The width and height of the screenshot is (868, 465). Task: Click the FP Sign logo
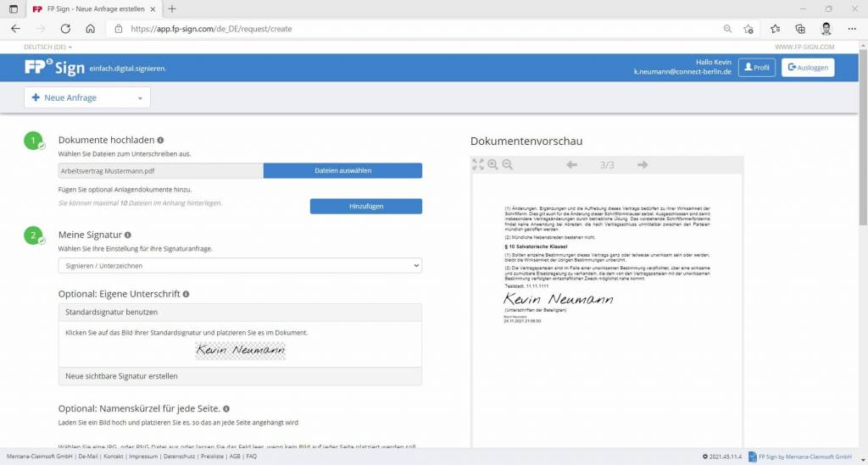tap(54, 68)
